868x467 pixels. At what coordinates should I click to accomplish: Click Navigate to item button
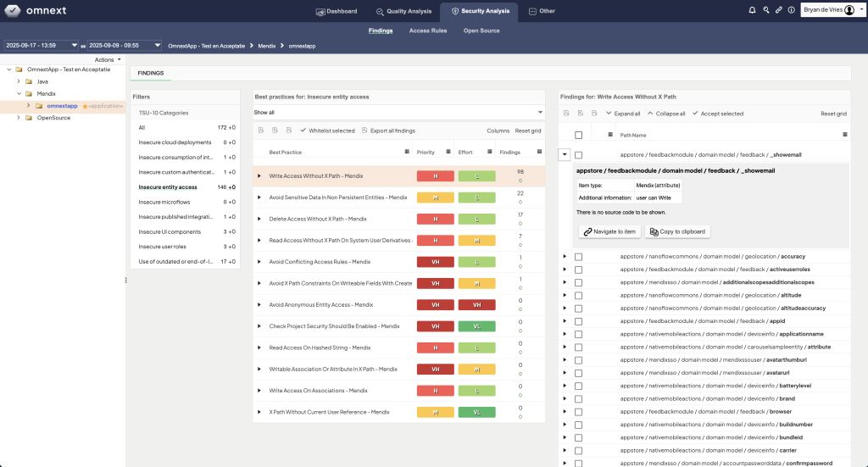609,231
